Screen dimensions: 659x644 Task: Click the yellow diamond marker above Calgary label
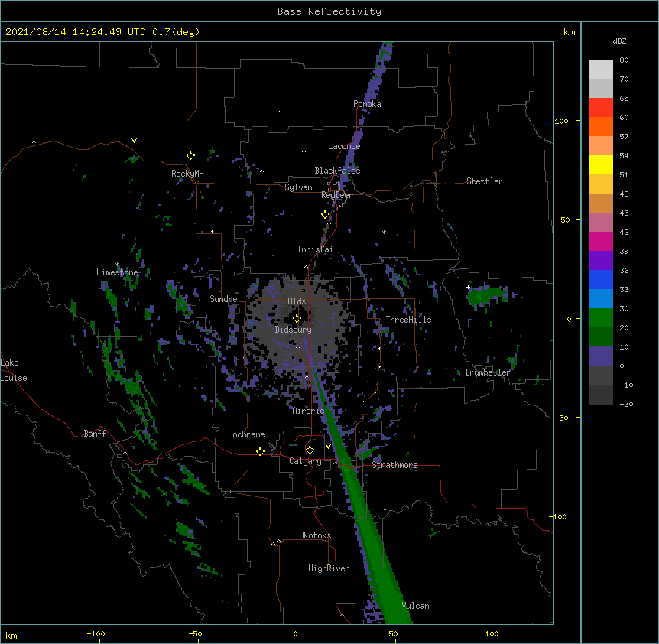tap(310, 450)
